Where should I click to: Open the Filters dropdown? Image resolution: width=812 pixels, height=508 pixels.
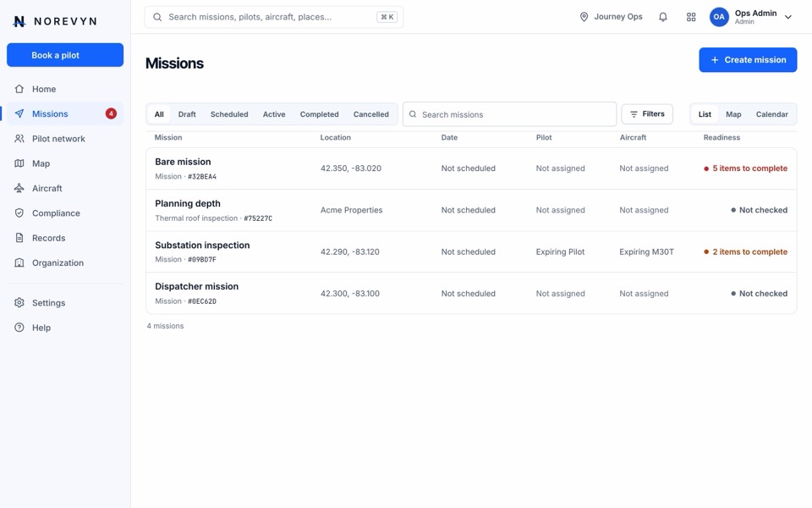(647, 114)
